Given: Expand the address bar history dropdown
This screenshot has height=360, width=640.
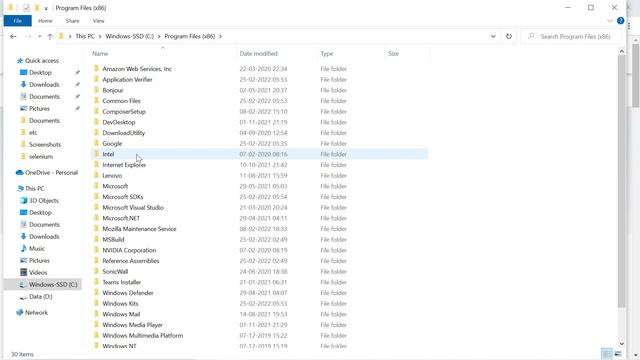Looking at the screenshot, I should click(x=493, y=36).
